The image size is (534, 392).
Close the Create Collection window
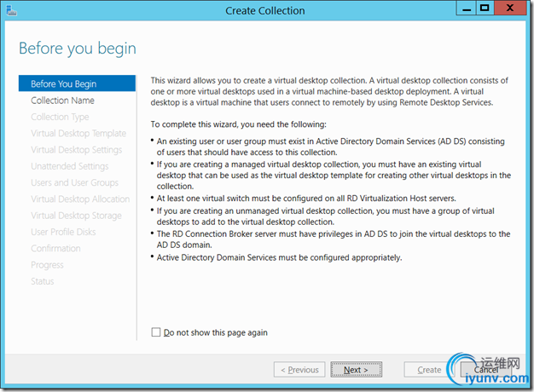[510, 9]
